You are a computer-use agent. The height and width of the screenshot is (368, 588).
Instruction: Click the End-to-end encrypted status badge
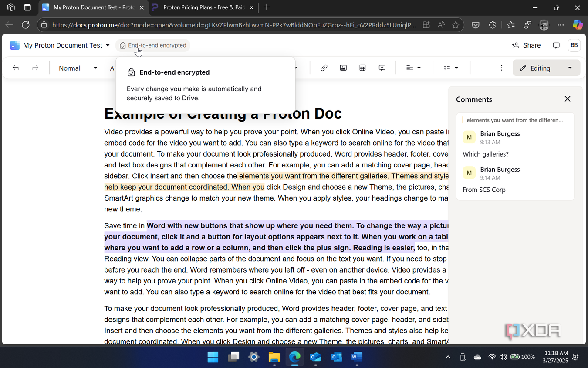click(153, 45)
